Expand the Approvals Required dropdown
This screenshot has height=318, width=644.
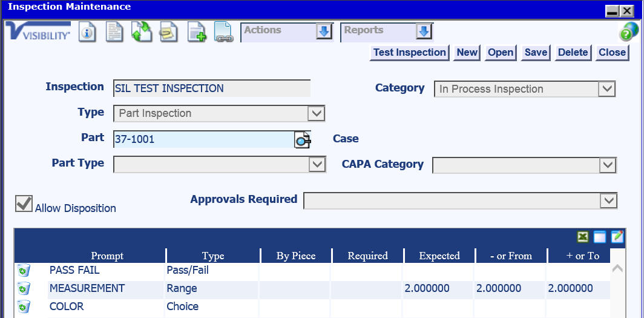[x=608, y=201]
